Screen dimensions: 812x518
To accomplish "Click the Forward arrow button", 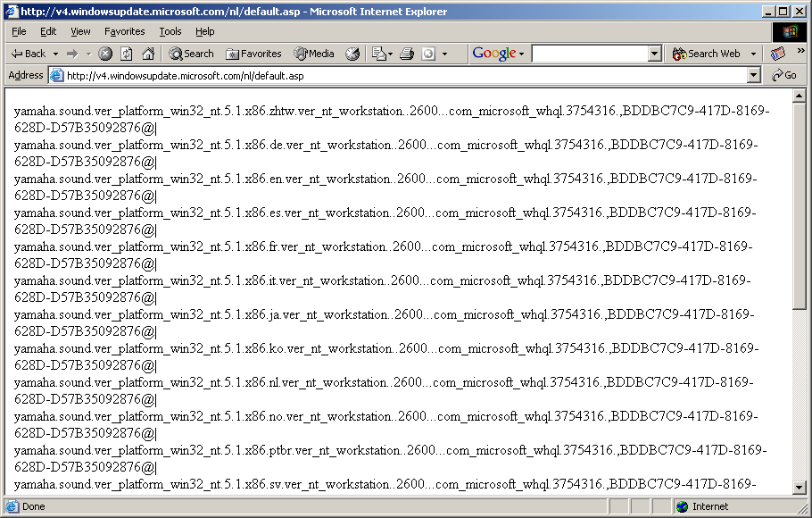I will pyautogui.click(x=72, y=54).
